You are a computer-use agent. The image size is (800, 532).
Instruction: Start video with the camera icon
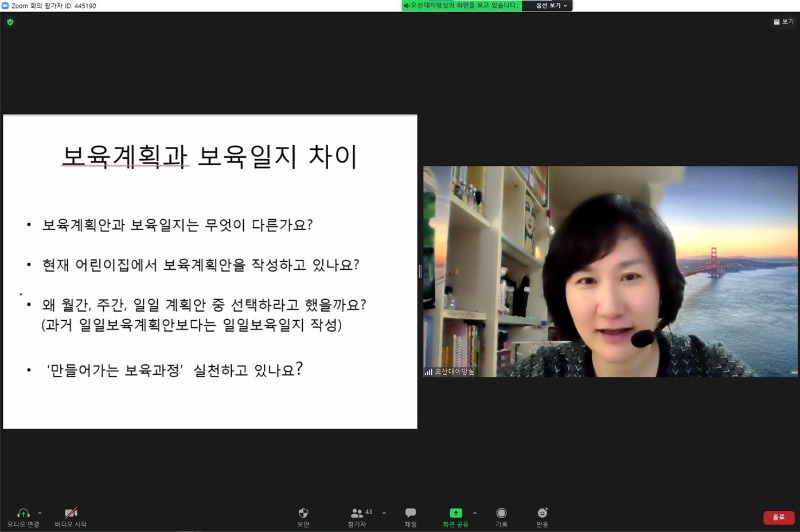(x=71, y=513)
